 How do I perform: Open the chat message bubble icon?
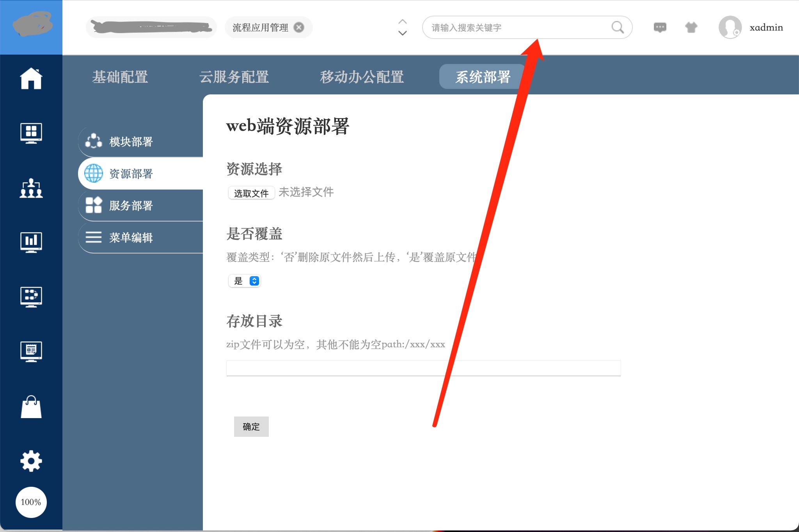(x=660, y=27)
